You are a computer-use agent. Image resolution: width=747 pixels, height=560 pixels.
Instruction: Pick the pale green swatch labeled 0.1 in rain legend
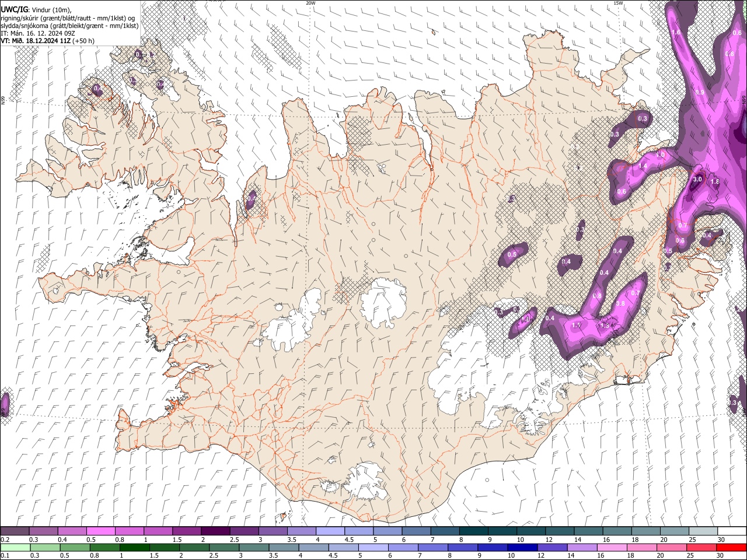click(15, 547)
